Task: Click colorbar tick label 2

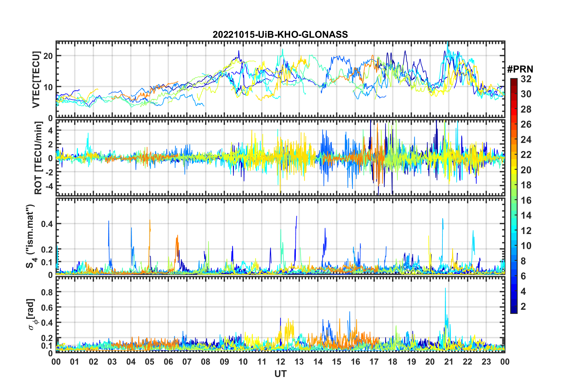Action: click(x=523, y=307)
